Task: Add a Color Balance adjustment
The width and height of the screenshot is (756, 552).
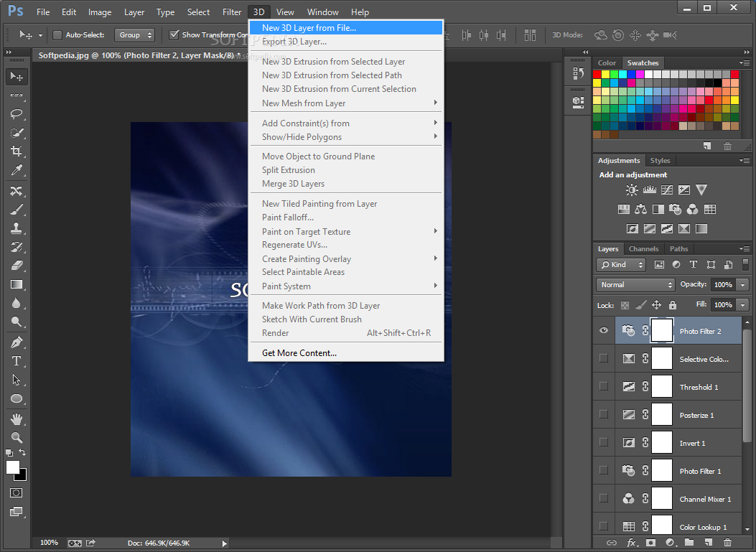Action: click(x=640, y=209)
